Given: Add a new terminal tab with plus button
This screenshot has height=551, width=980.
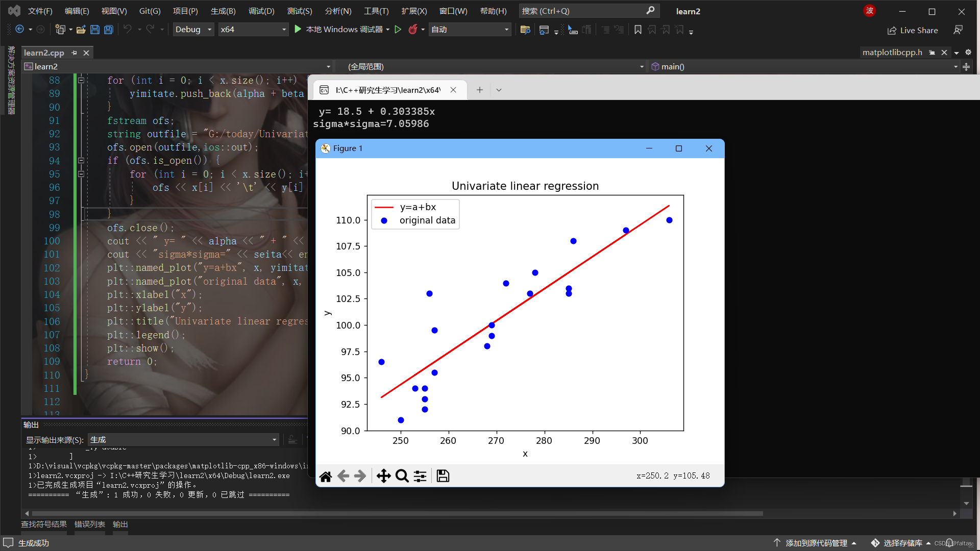Looking at the screenshot, I should coord(479,90).
